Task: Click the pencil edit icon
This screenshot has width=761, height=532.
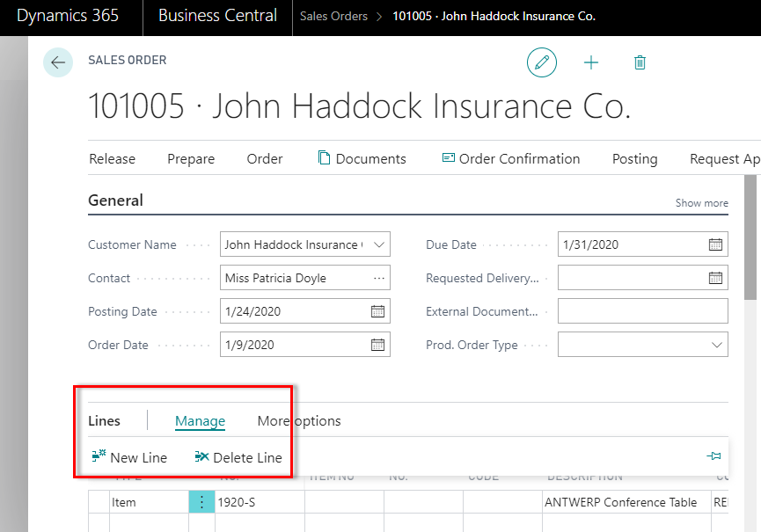Action: [x=542, y=62]
